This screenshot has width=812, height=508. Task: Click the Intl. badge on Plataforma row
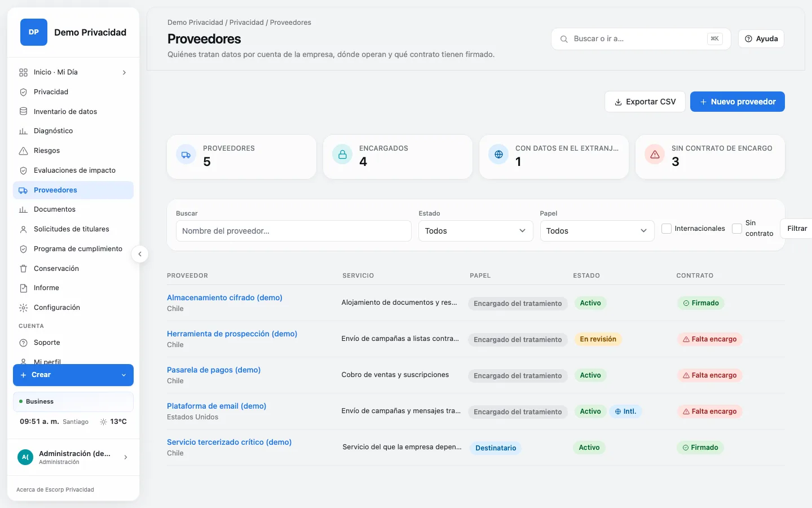[x=625, y=411]
